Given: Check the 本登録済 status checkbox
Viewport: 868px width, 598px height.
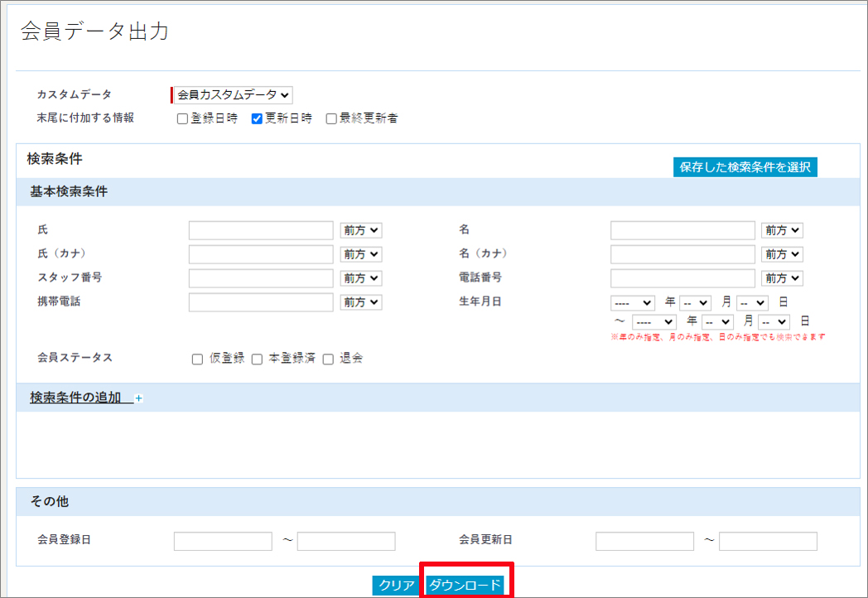Looking at the screenshot, I should (257, 359).
